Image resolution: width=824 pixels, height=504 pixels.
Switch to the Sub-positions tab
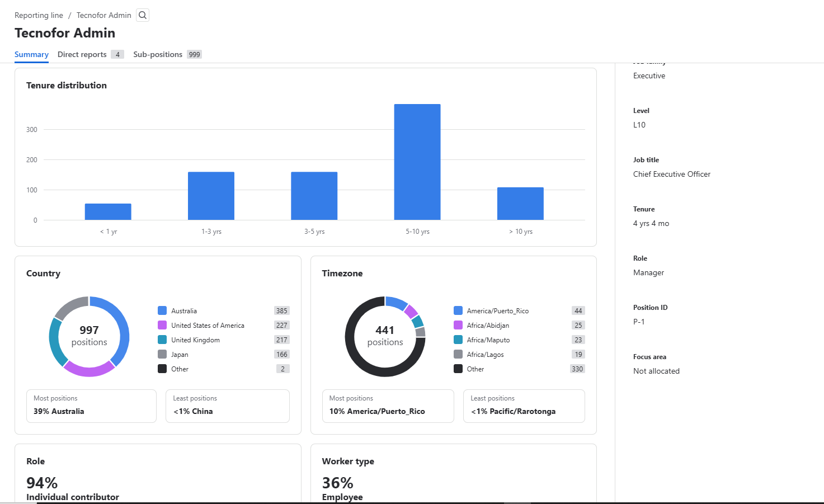[158, 54]
